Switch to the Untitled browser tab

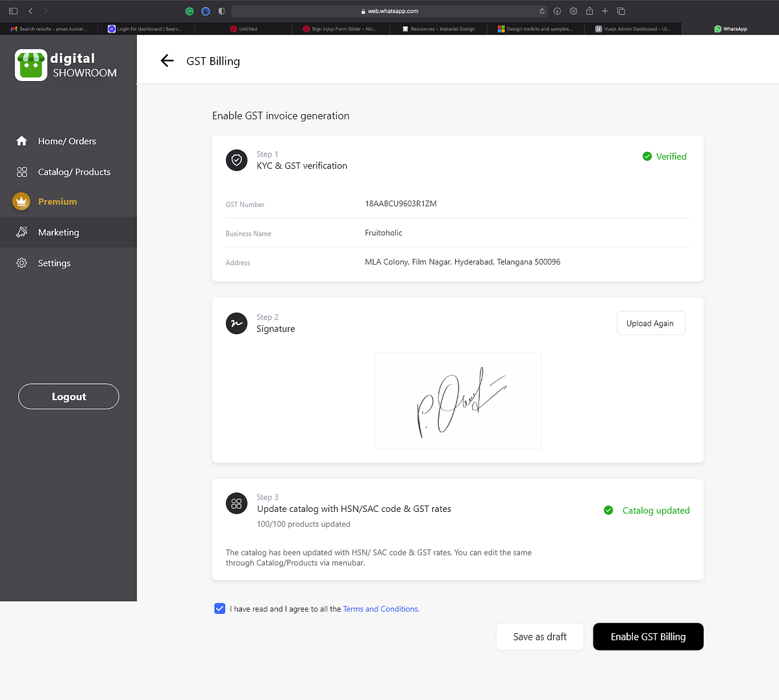[243, 28]
